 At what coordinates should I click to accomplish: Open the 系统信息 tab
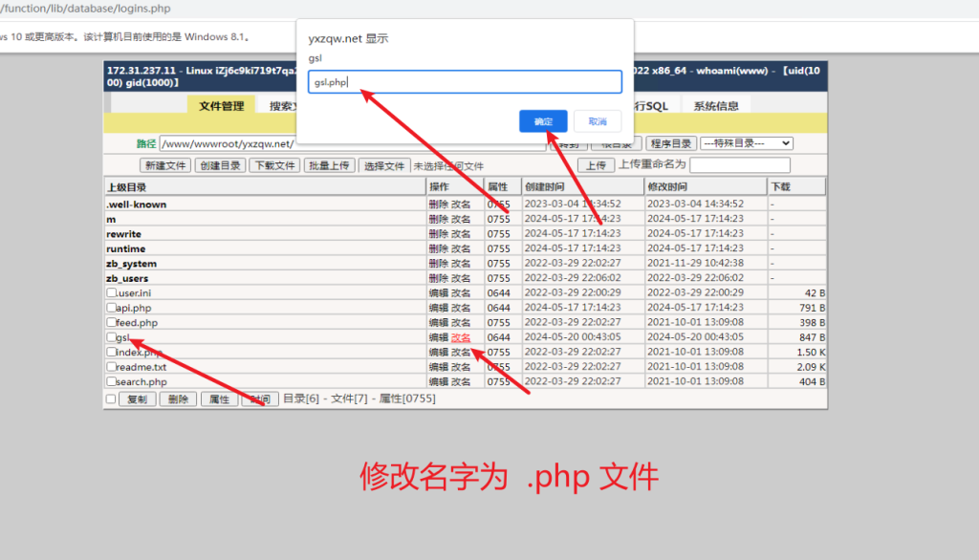(x=715, y=106)
